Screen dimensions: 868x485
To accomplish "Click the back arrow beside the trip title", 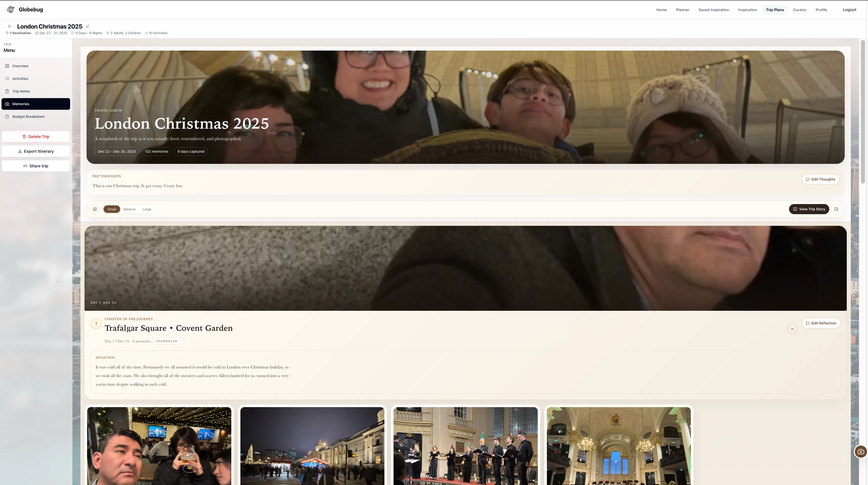I will point(10,26).
